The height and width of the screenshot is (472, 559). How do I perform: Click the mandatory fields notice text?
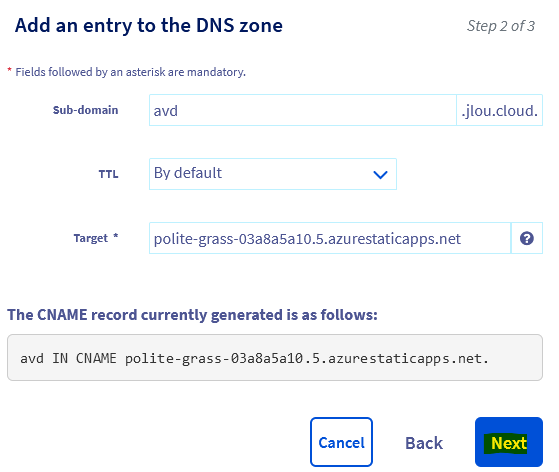click(x=130, y=72)
